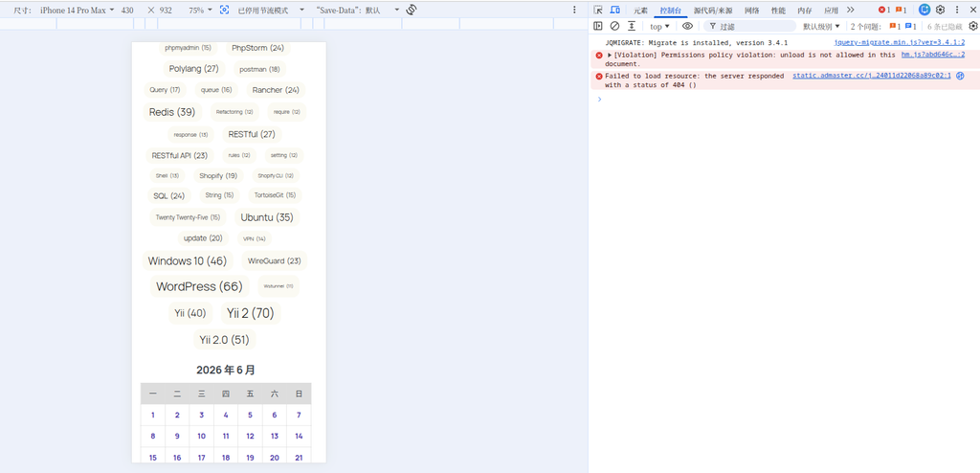
Task: Open the 75% zoom dropdown
Action: pos(201,10)
